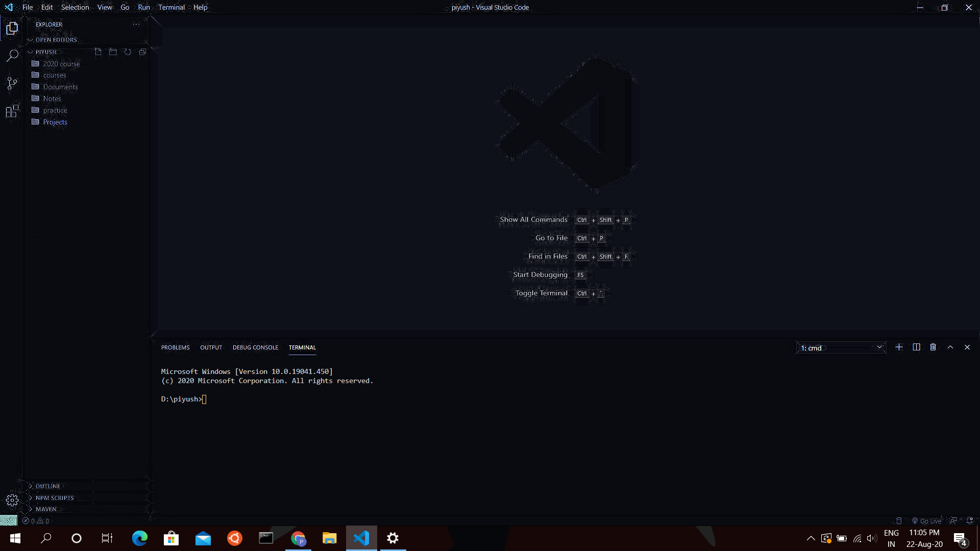Click errors and warnings count in status bar
980x551 pixels.
tap(36, 521)
